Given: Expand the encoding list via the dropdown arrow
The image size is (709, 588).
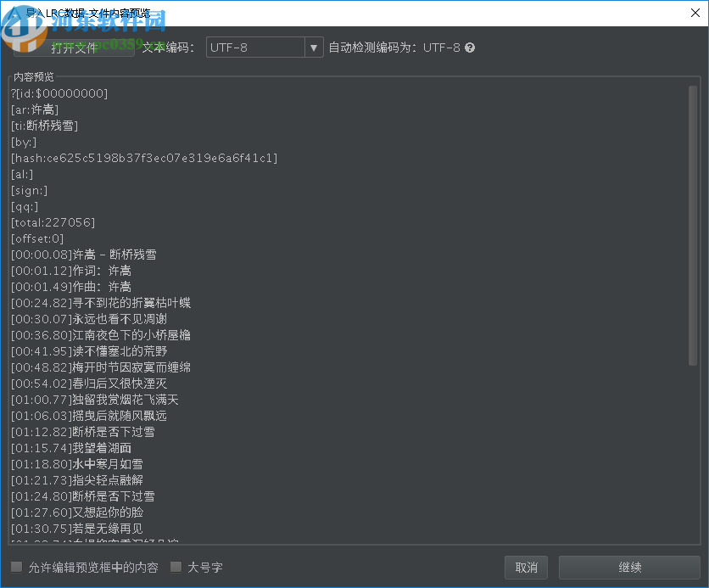Looking at the screenshot, I should pyautogui.click(x=314, y=48).
